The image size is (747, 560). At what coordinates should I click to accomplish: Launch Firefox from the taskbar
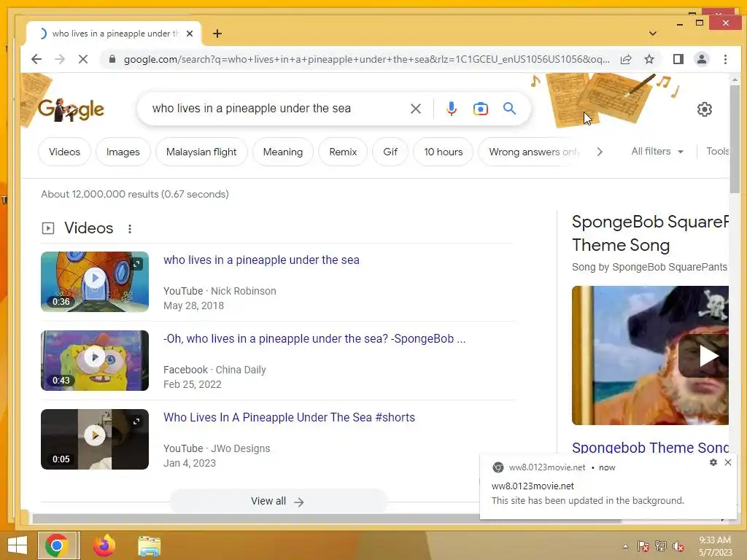[104, 545]
